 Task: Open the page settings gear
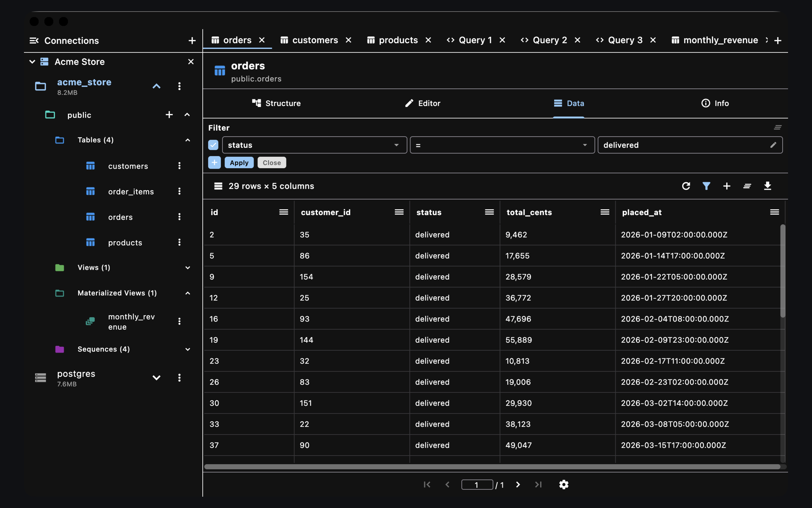point(564,485)
